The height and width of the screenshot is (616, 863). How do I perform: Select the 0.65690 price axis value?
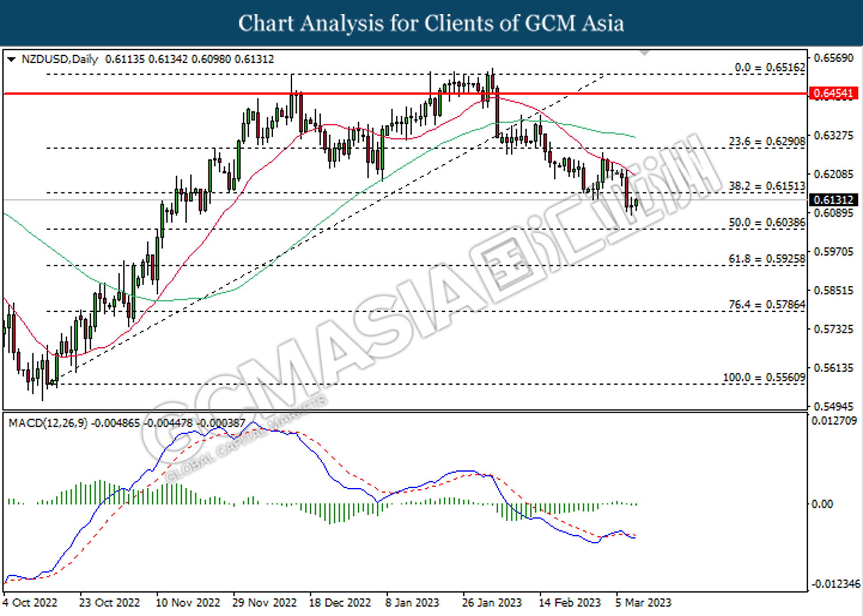[834, 58]
